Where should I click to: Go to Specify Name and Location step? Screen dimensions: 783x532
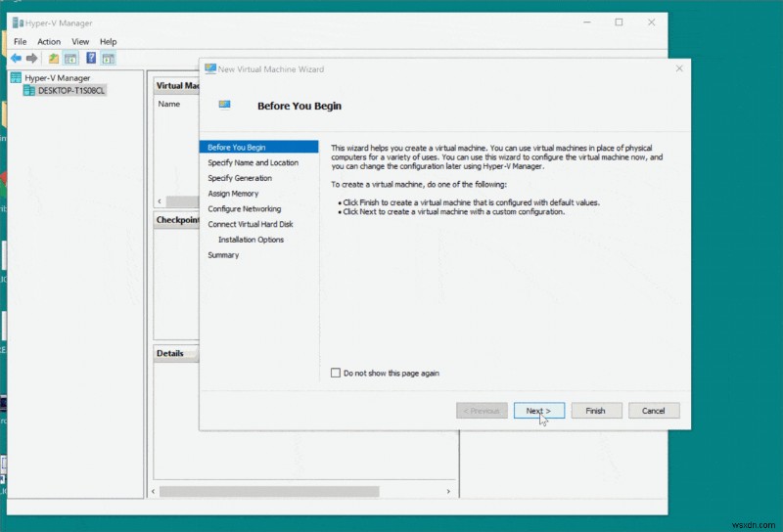tap(253, 162)
